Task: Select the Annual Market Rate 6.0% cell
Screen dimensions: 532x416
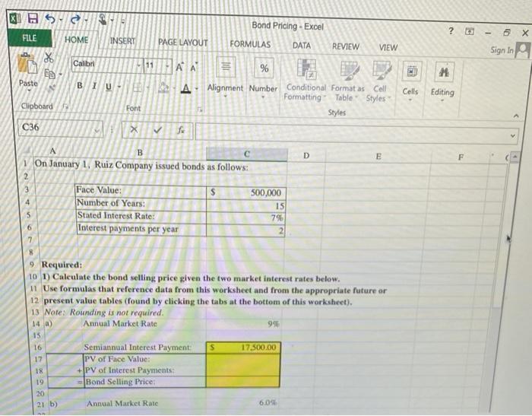Action: pos(243,403)
